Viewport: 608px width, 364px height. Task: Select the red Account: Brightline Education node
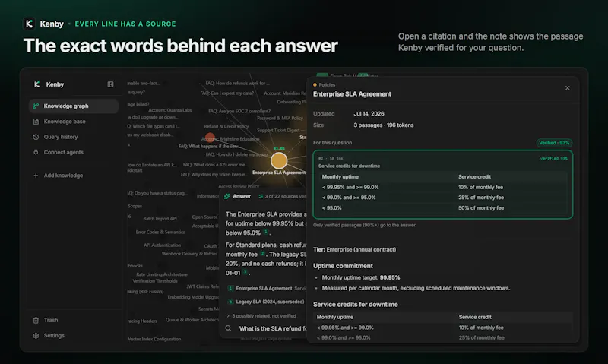click(x=210, y=138)
